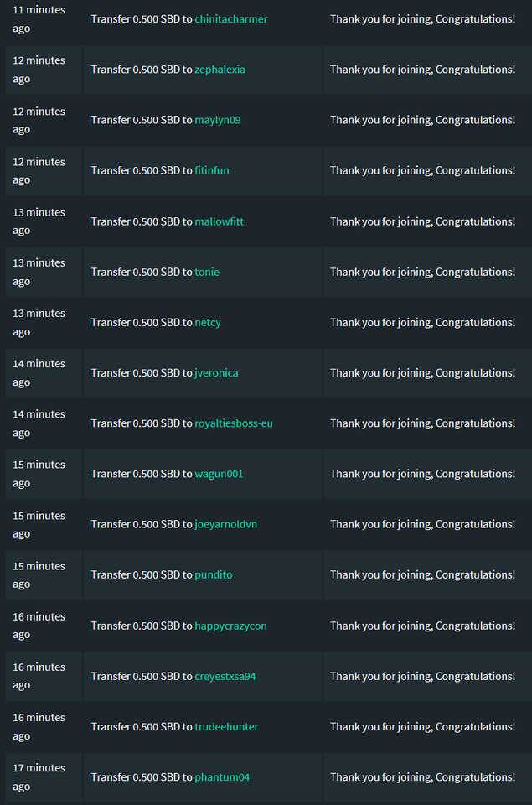Open the jveronica profile link
Screen dimensions: 532x805
point(216,373)
